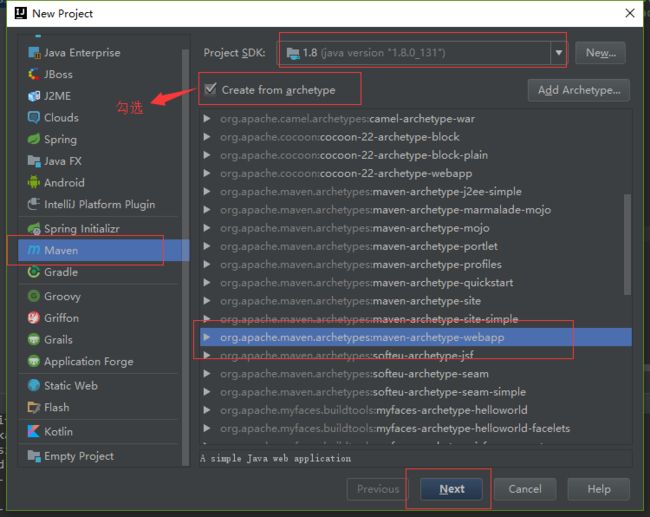650x517 pixels.
Task: Click the Static Web globe icon
Action: 34,385
